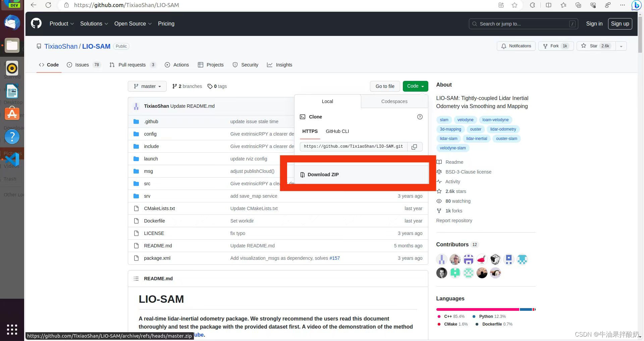Click the TixiaoShan commit author avatar

click(x=136, y=106)
